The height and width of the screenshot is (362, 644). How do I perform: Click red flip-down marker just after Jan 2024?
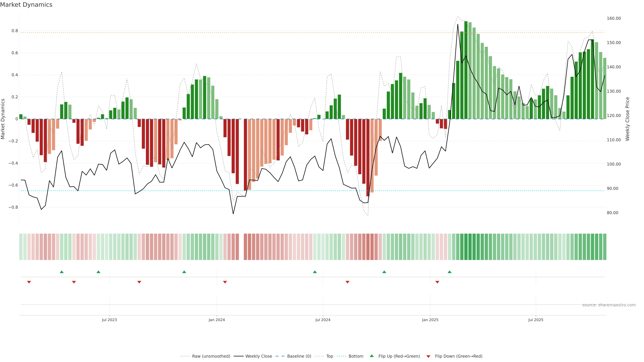pos(225,282)
